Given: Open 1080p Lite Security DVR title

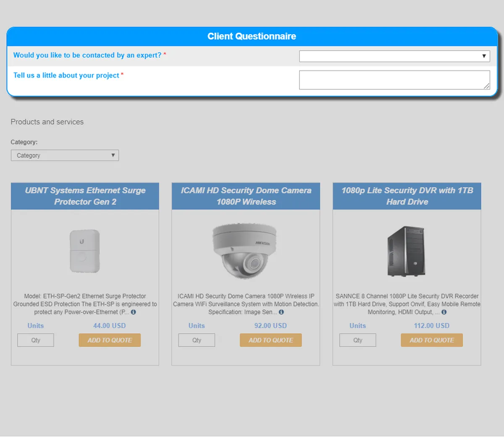Looking at the screenshot, I should (407, 196).
